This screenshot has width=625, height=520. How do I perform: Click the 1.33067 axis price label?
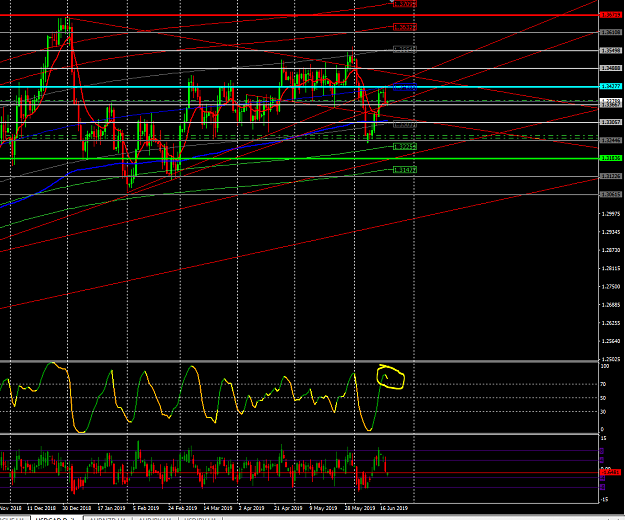(611, 122)
